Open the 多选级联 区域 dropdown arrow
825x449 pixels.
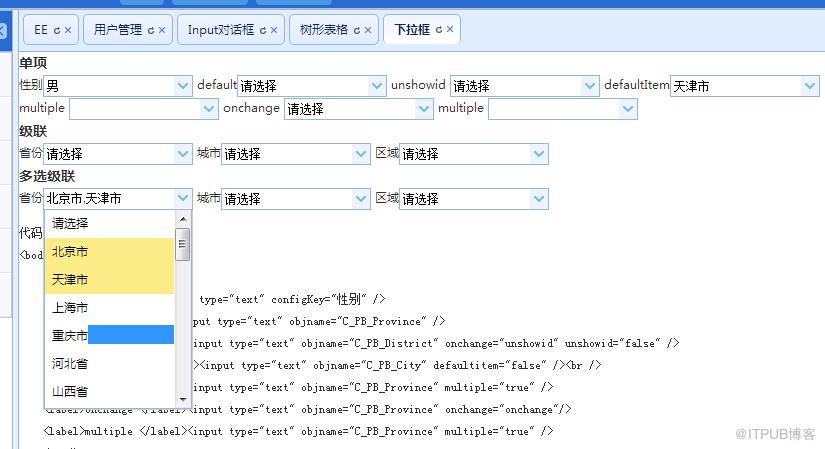coord(538,198)
